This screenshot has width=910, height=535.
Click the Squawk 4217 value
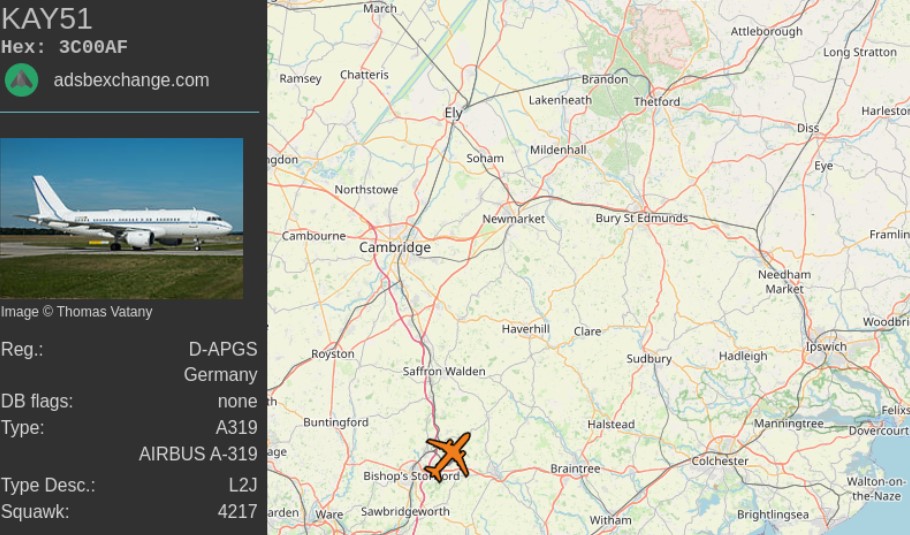(237, 512)
